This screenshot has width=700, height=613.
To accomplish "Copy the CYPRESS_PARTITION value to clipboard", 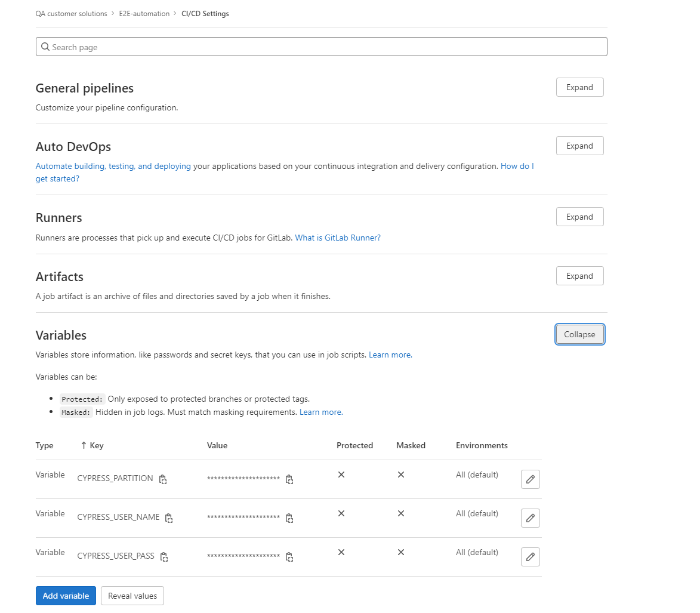I will point(289,479).
